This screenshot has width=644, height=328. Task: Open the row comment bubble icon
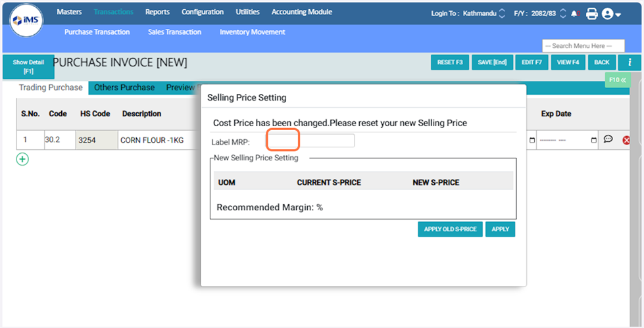[x=608, y=139]
